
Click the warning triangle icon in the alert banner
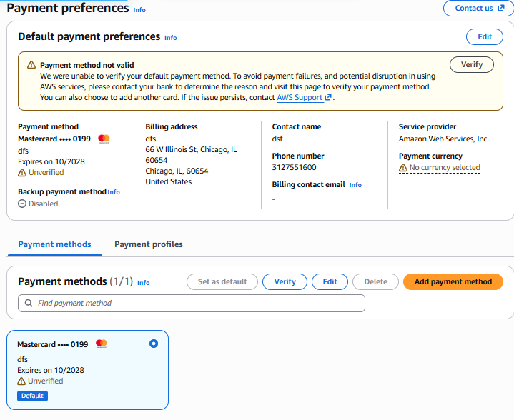click(x=31, y=65)
